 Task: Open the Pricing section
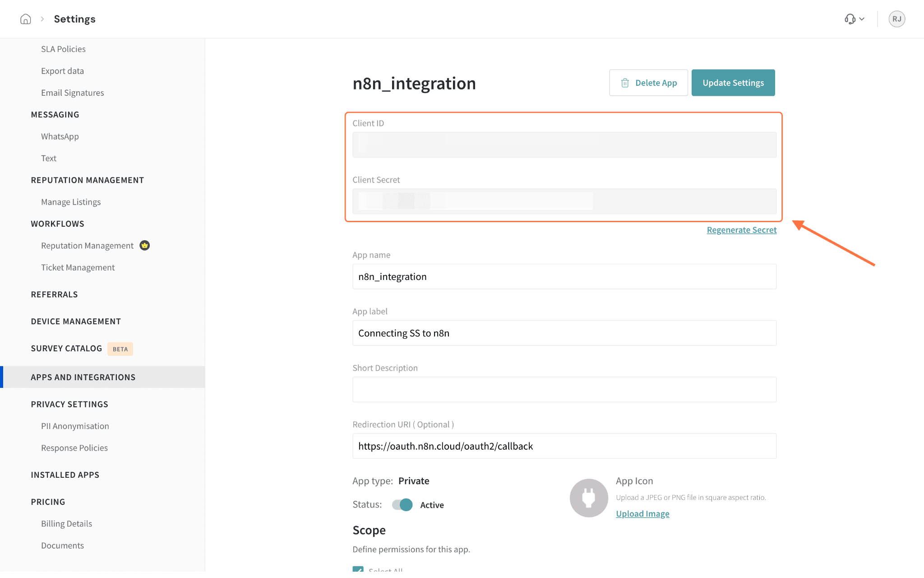pos(48,502)
